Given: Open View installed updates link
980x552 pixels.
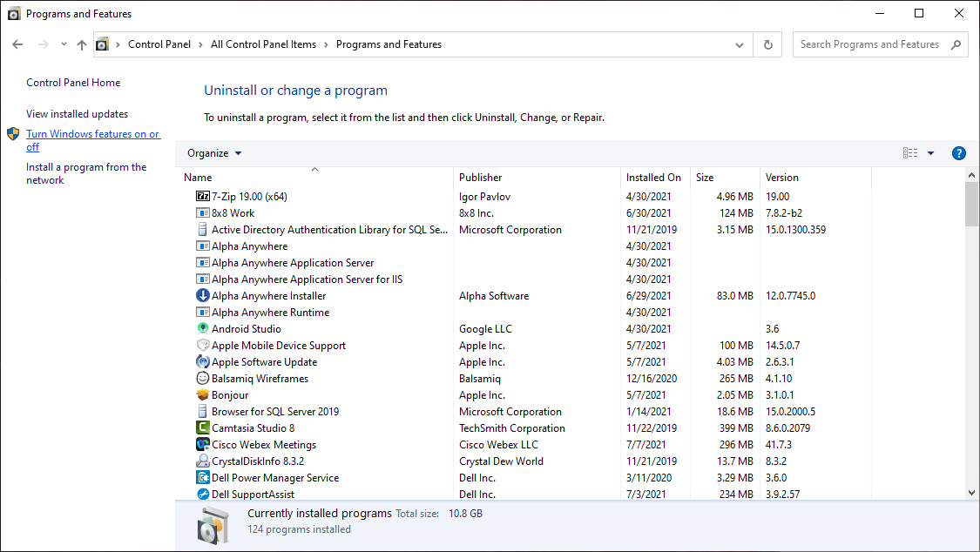Looking at the screenshot, I should tap(77, 114).
